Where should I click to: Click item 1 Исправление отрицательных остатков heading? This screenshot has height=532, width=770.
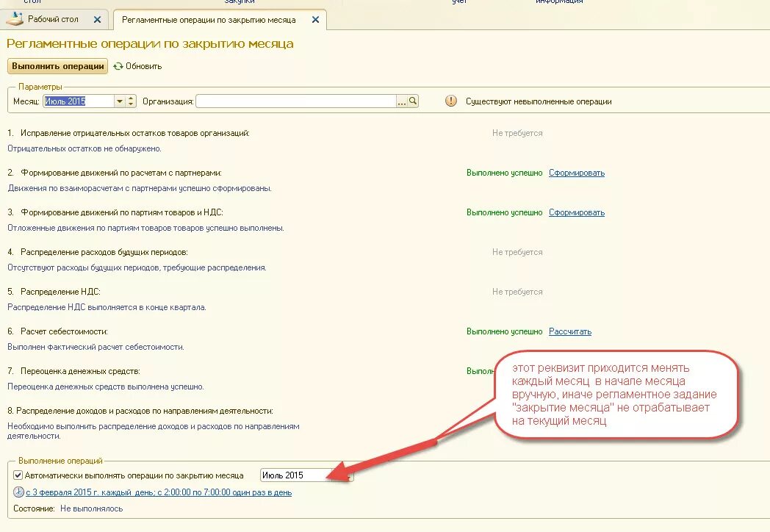pyautogui.click(x=128, y=133)
